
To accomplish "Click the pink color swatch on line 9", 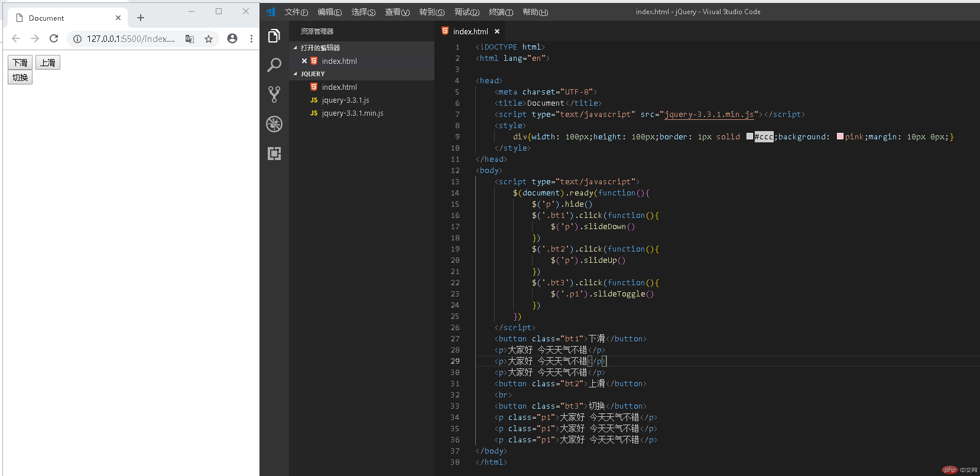I will point(840,136).
